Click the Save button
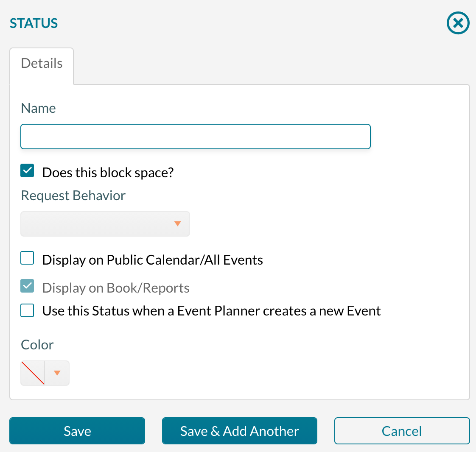This screenshot has height=452, width=476. [x=77, y=431]
